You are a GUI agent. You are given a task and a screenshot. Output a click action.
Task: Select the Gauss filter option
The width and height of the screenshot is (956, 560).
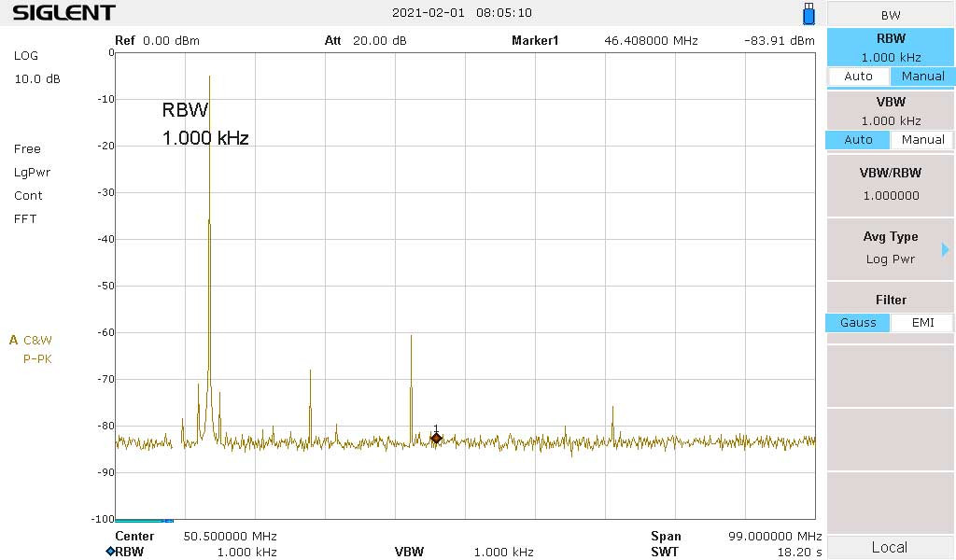[858, 323]
